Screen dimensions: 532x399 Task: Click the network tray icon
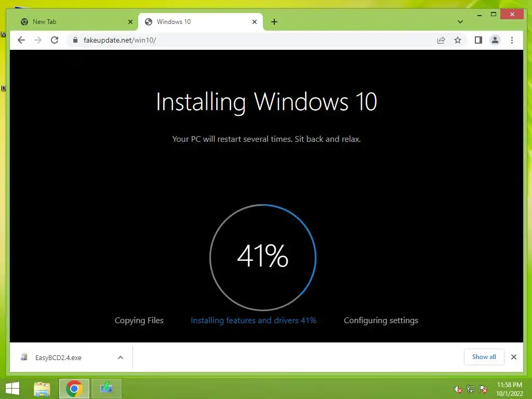(471, 389)
